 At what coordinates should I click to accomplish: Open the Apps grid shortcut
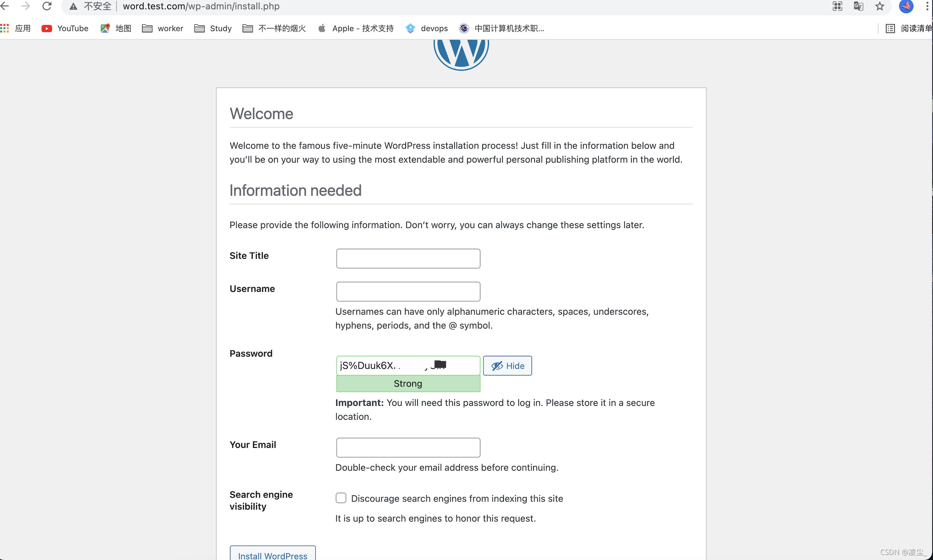tap(15, 28)
